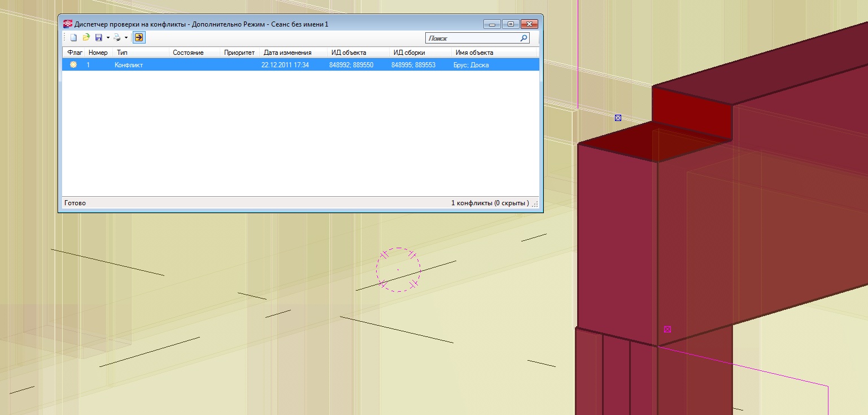The width and height of the screenshot is (868, 415).
Task: Select the Конфликт type cell
Action: (x=129, y=65)
